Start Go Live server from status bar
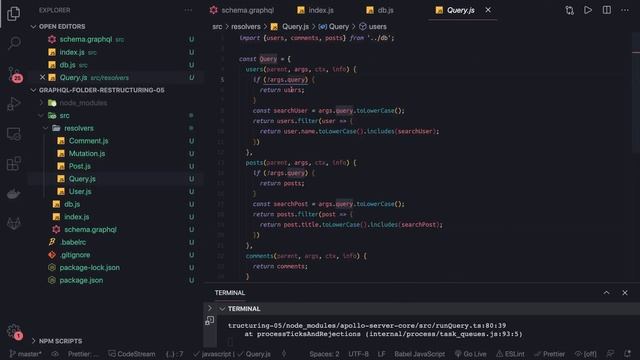 pyautogui.click(x=470, y=354)
